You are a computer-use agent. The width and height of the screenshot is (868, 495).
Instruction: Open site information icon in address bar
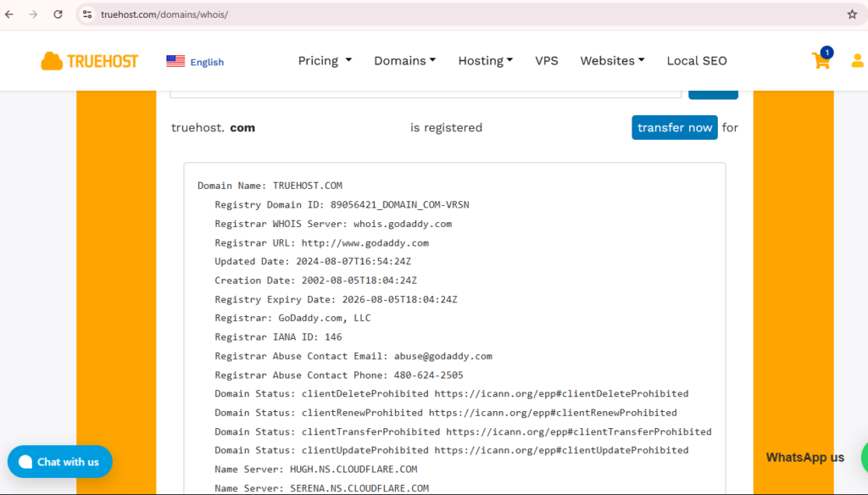pyautogui.click(x=87, y=14)
